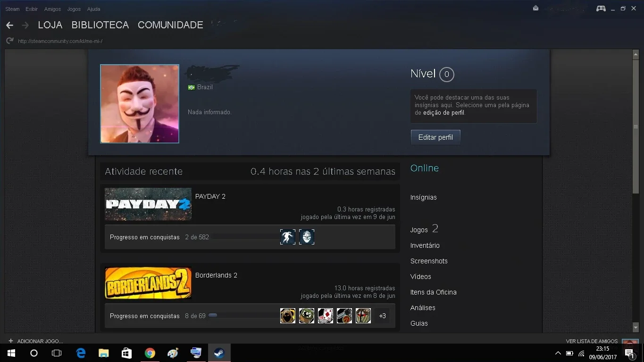Open Windows action center notifications

(629, 353)
